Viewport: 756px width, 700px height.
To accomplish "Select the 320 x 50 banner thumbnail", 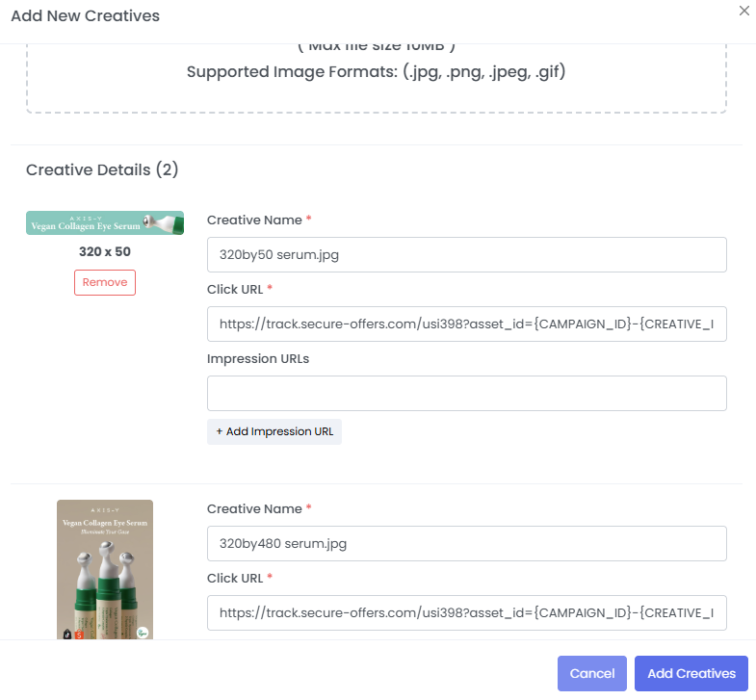I will tap(105, 223).
